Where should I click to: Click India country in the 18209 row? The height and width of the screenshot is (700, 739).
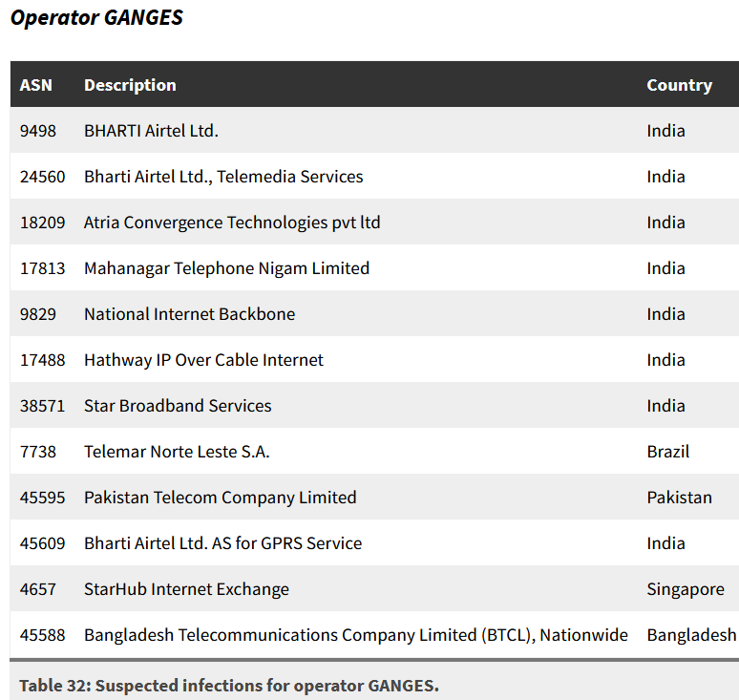665,222
